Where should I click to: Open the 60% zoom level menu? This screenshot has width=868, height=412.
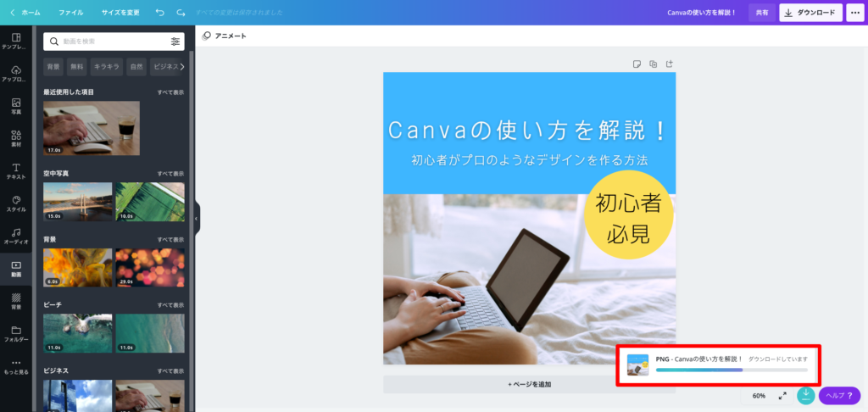(x=759, y=396)
